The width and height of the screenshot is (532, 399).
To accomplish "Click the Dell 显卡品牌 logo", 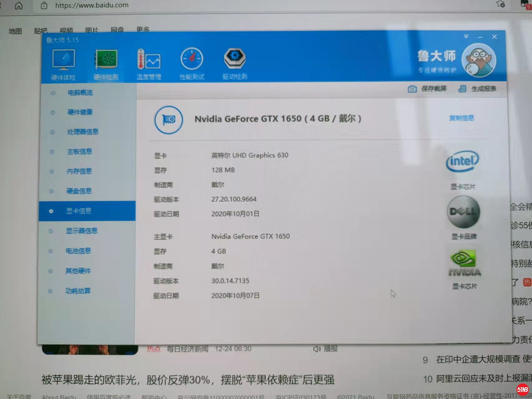I will [x=463, y=212].
